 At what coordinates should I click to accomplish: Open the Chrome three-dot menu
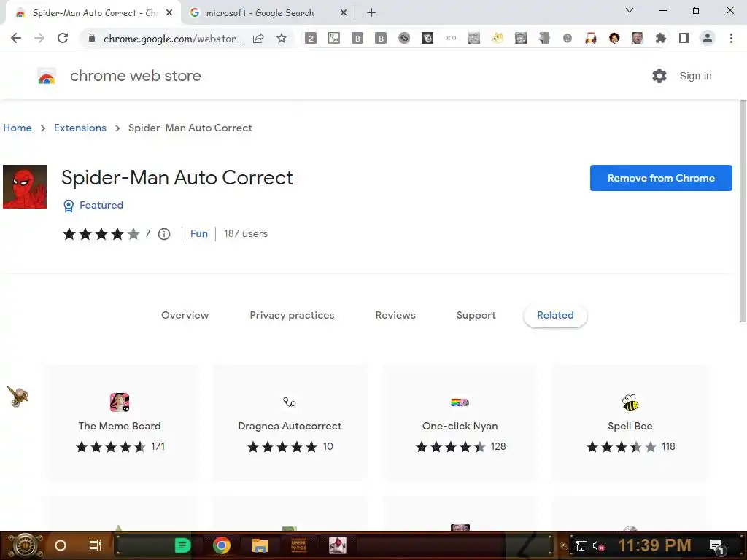(731, 38)
